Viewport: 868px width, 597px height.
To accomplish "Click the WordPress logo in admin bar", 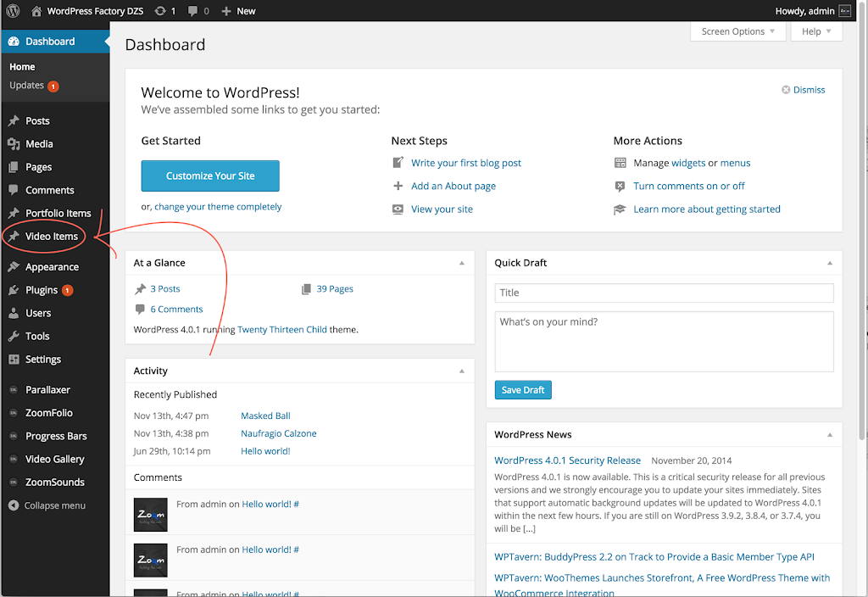I will 14,10.
